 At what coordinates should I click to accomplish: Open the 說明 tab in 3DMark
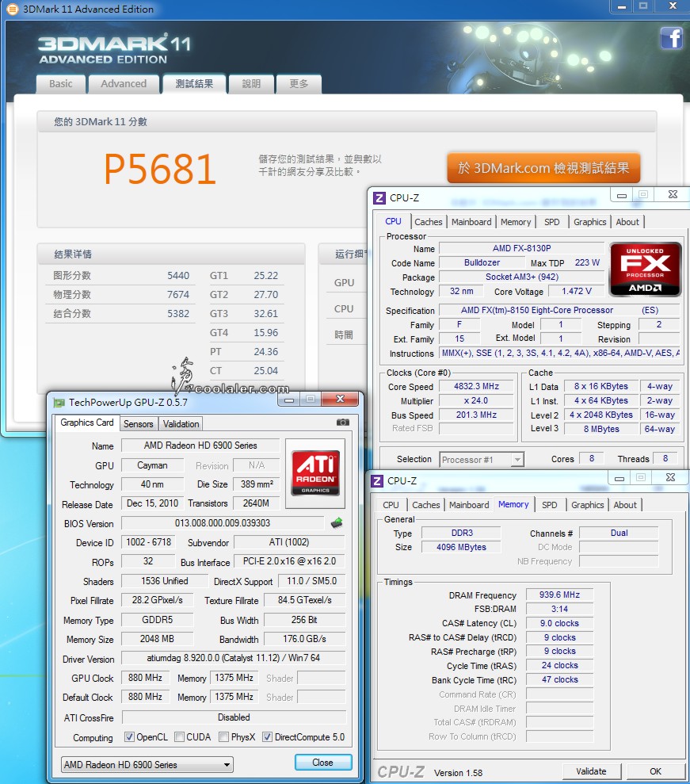(x=251, y=84)
